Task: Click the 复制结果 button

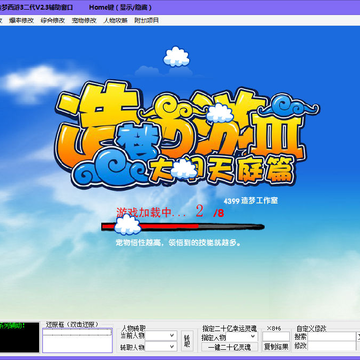Action: click(x=276, y=347)
